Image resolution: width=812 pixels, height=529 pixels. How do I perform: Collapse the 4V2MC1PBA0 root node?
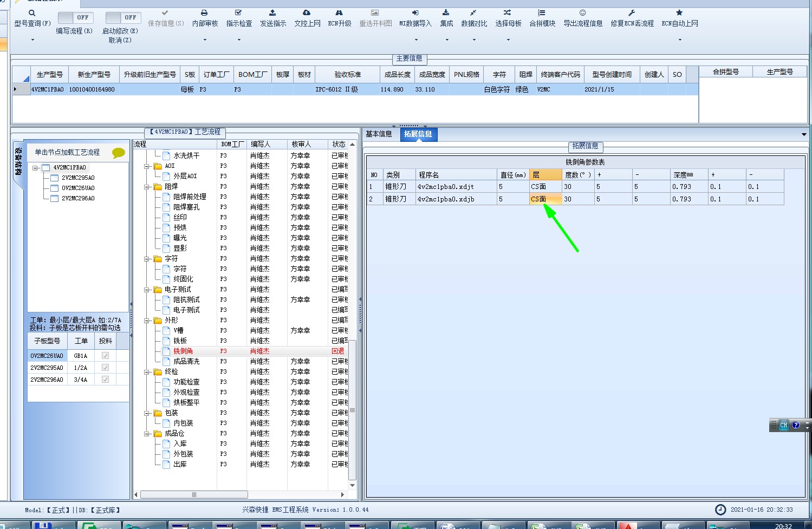coord(35,168)
